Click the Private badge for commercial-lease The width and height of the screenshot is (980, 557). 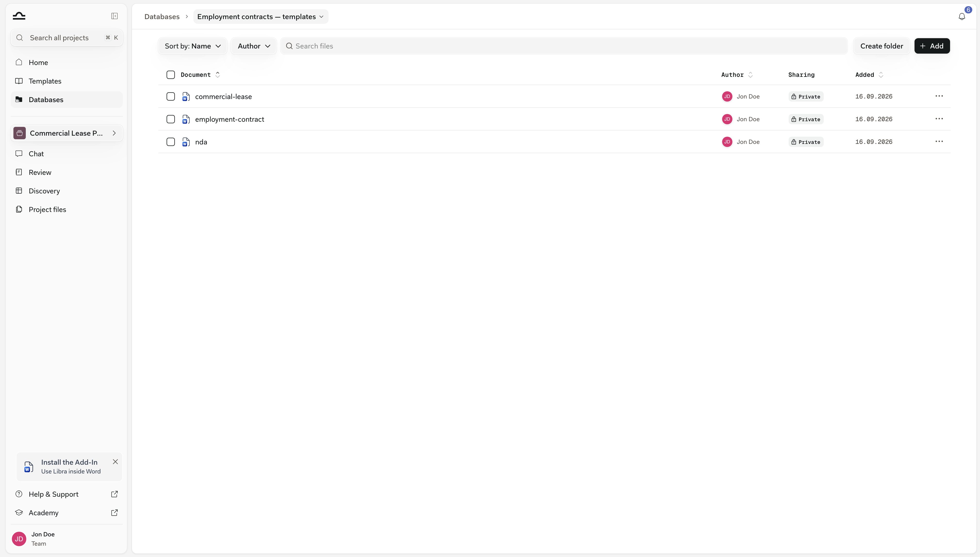[806, 96]
